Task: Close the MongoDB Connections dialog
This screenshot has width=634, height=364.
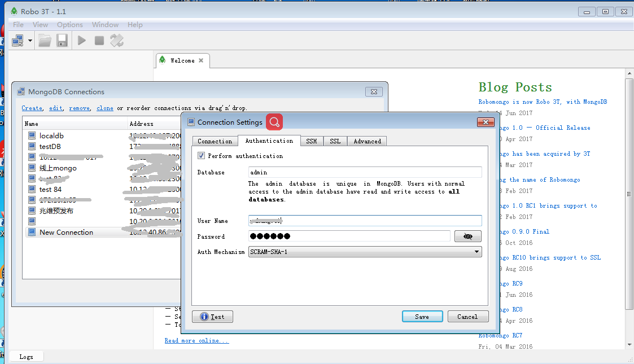Action: click(x=374, y=92)
